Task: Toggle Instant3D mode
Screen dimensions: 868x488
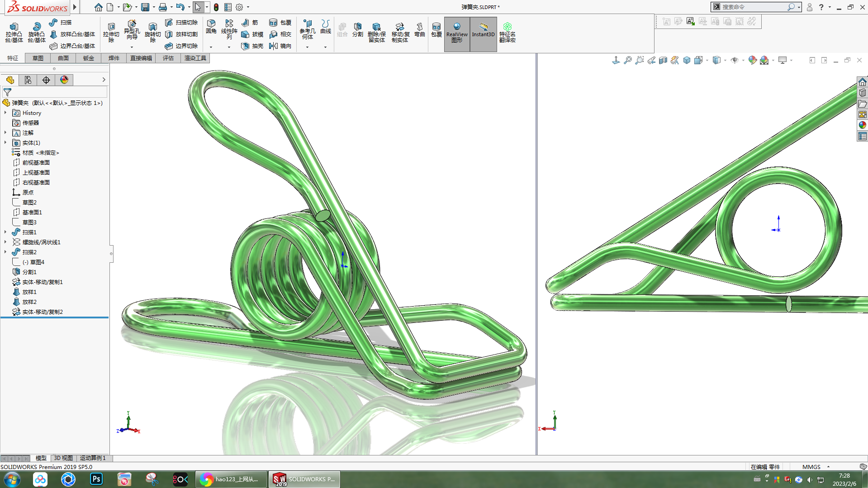Action: point(483,33)
